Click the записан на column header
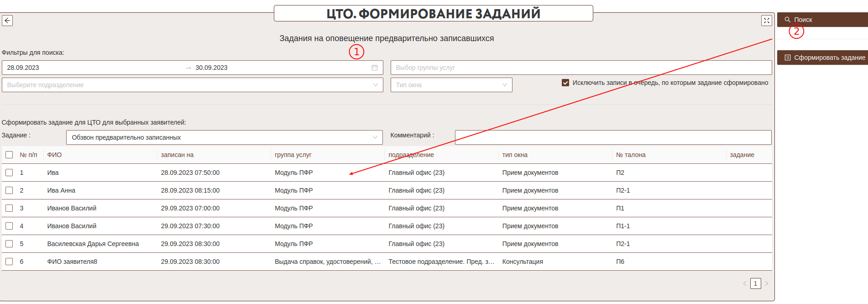The width and height of the screenshot is (868, 304). tap(178, 155)
